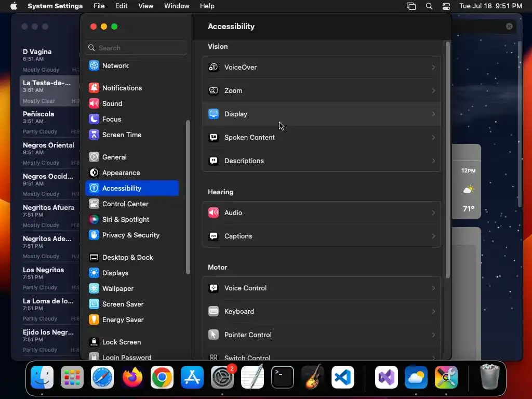The width and height of the screenshot is (532, 399).
Task: Launch Safari from the Dock
Action: pyautogui.click(x=102, y=377)
